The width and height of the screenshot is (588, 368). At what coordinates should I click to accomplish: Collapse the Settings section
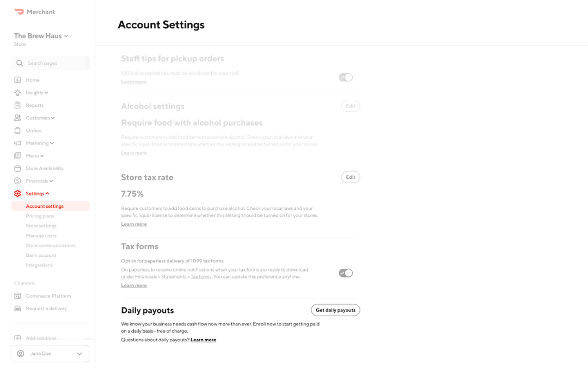[x=36, y=193]
